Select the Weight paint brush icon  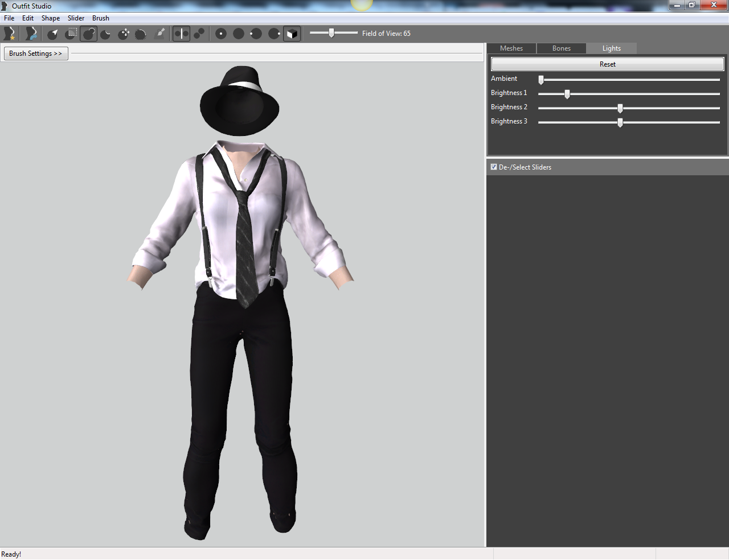pyautogui.click(x=159, y=34)
